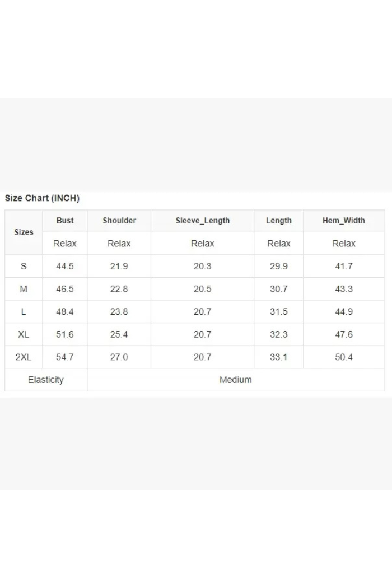
Task: Select the XL size row label
Action: [24, 334]
